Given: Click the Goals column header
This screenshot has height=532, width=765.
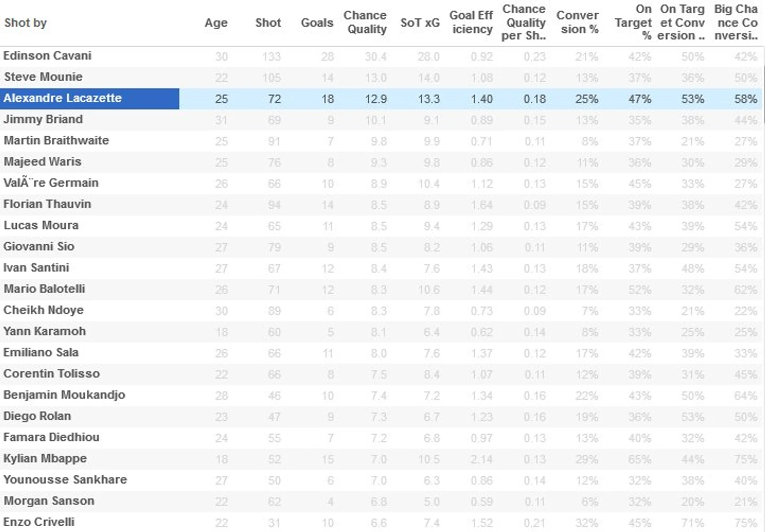Looking at the screenshot, I should point(316,23).
